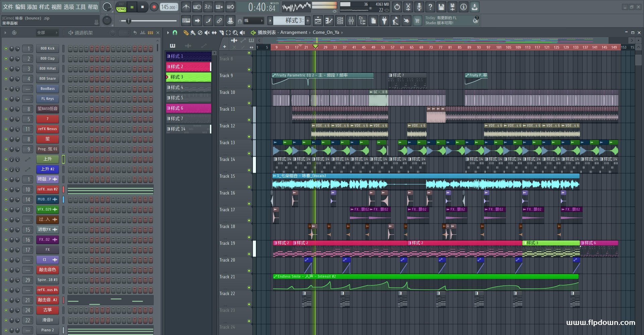
Task: Click the save project floppy icon
Action: pyautogui.click(x=441, y=7)
